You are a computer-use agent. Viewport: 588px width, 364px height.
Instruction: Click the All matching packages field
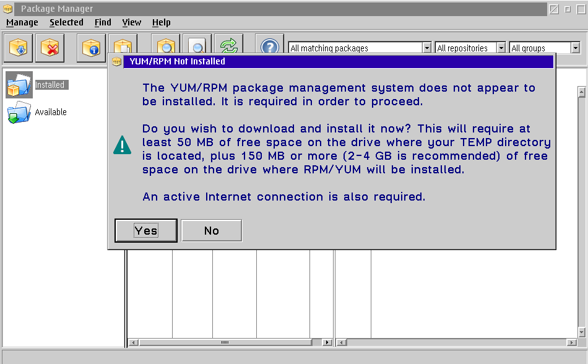(355, 48)
